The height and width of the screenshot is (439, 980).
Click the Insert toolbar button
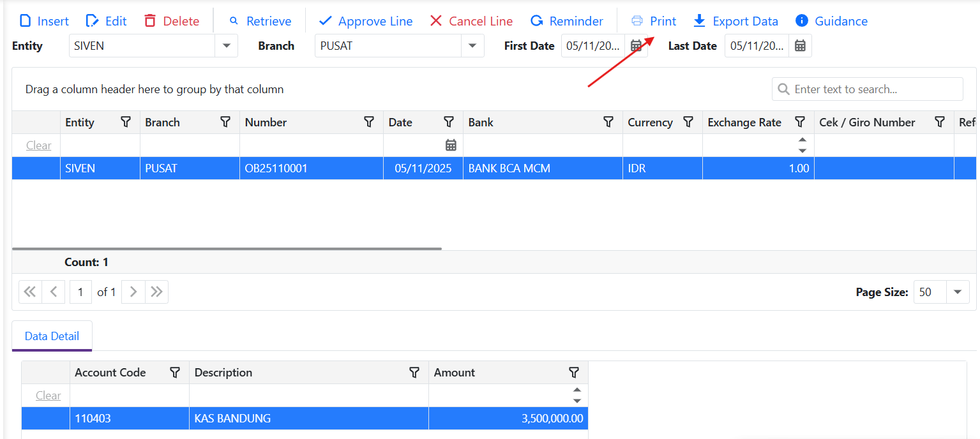(44, 21)
